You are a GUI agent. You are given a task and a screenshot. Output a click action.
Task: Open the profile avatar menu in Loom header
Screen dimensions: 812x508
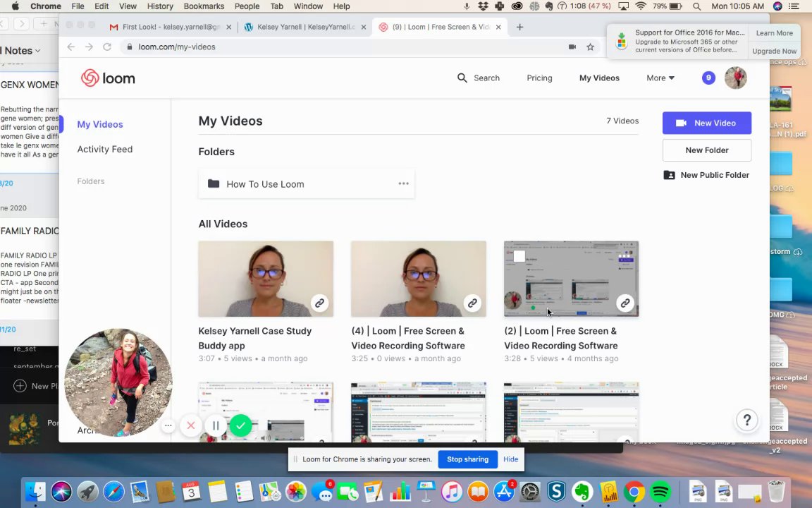735,78
